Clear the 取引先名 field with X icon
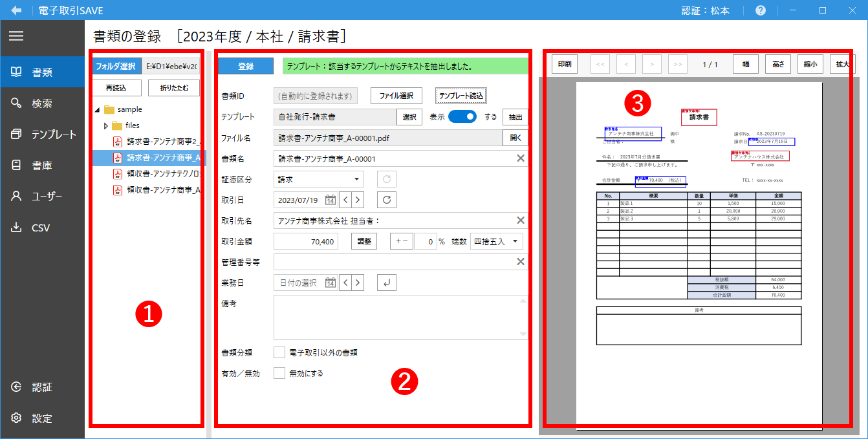Viewport: 868px width, 439px height. 520,220
